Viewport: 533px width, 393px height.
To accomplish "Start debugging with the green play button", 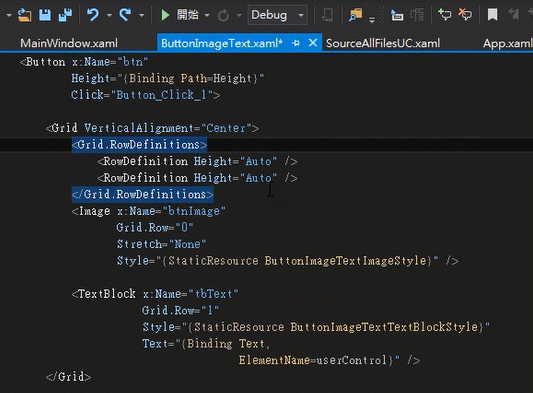I will 165,15.
